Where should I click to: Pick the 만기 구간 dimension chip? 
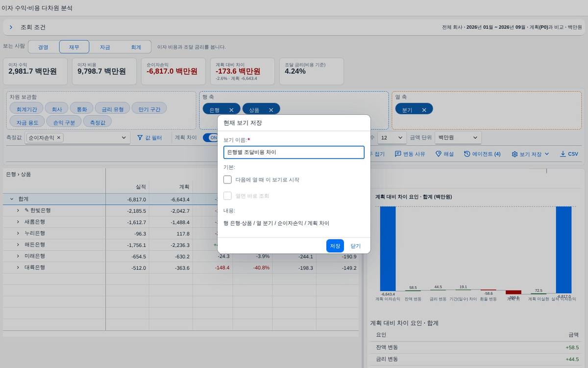coord(149,109)
